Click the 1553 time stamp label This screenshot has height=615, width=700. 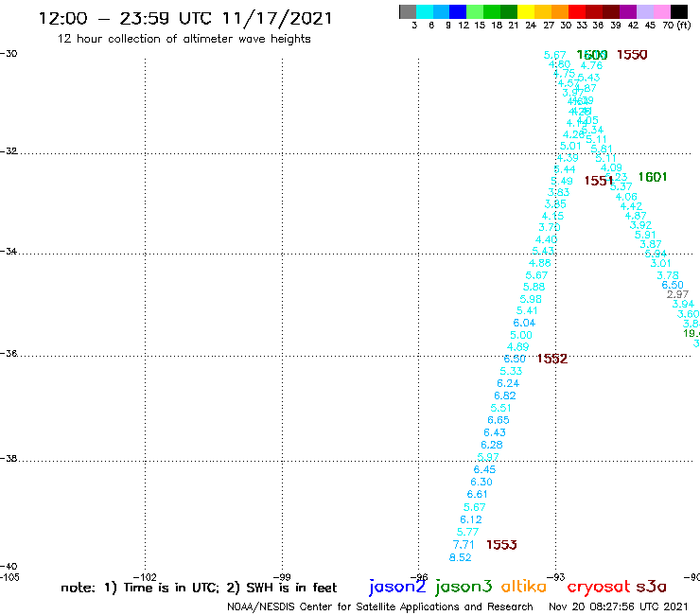click(501, 544)
